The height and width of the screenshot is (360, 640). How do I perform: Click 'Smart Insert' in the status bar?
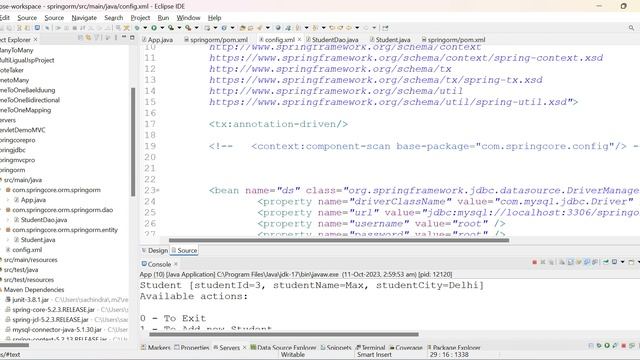pyautogui.click(x=374, y=355)
